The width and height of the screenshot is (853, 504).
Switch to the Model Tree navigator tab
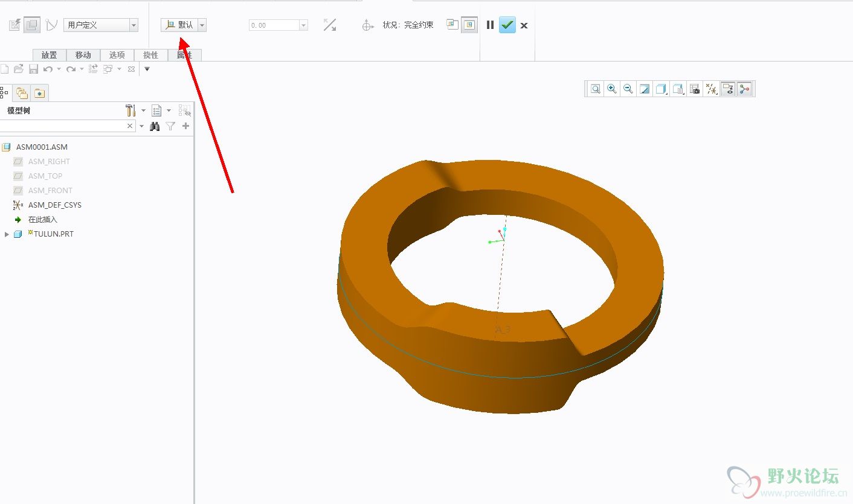point(4,92)
